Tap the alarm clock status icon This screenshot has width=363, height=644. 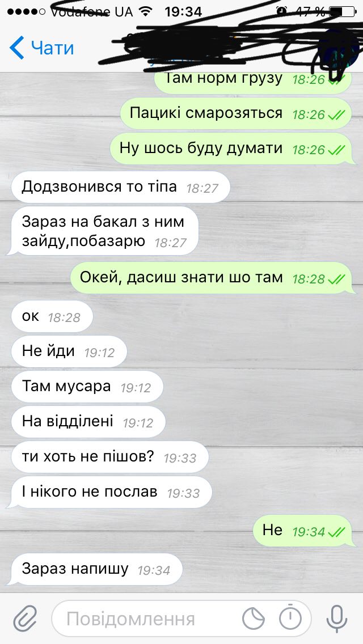281,11
